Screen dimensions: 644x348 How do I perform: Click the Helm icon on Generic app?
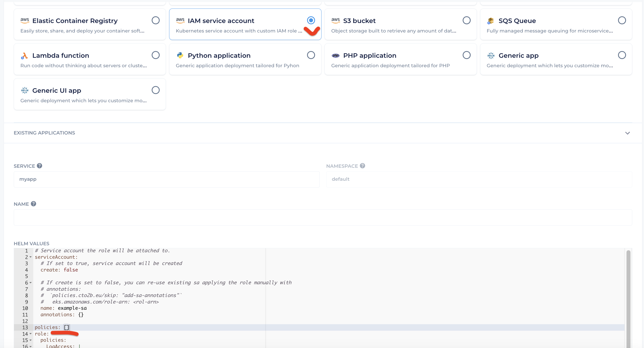tap(491, 55)
